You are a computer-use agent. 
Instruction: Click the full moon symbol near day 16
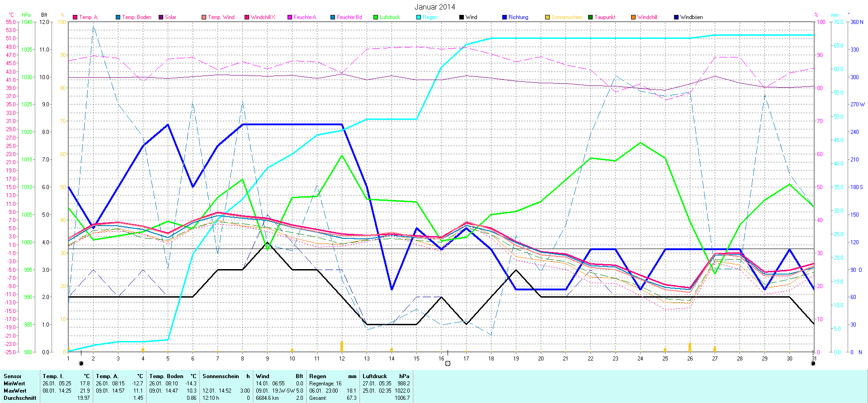(x=448, y=363)
